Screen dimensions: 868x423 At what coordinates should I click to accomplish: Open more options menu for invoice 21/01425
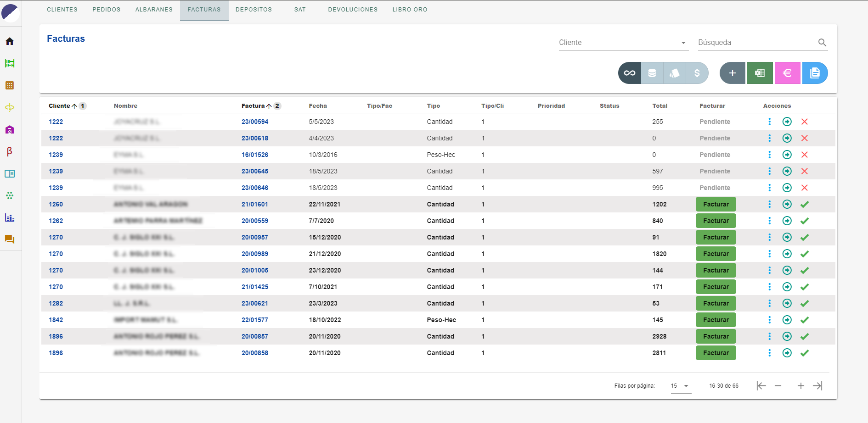(x=770, y=287)
